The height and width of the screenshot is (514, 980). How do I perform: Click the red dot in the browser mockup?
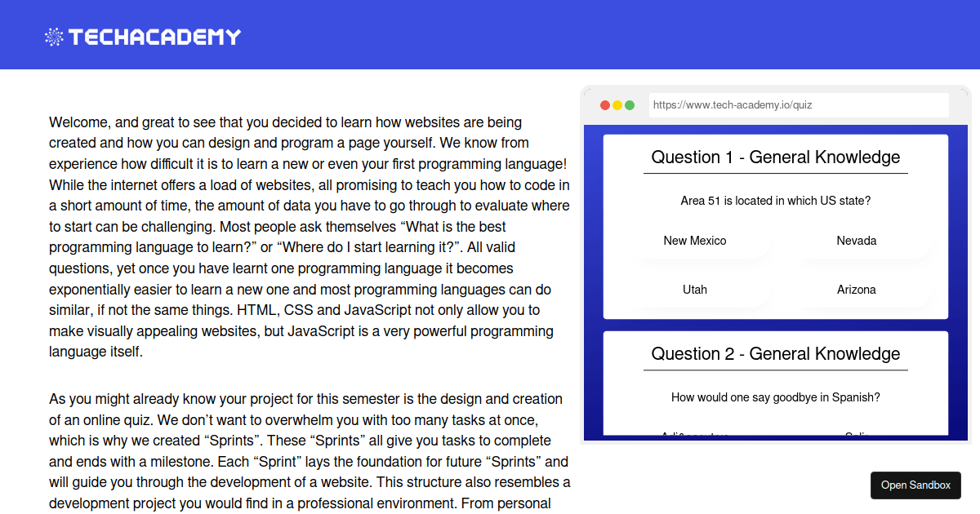604,105
